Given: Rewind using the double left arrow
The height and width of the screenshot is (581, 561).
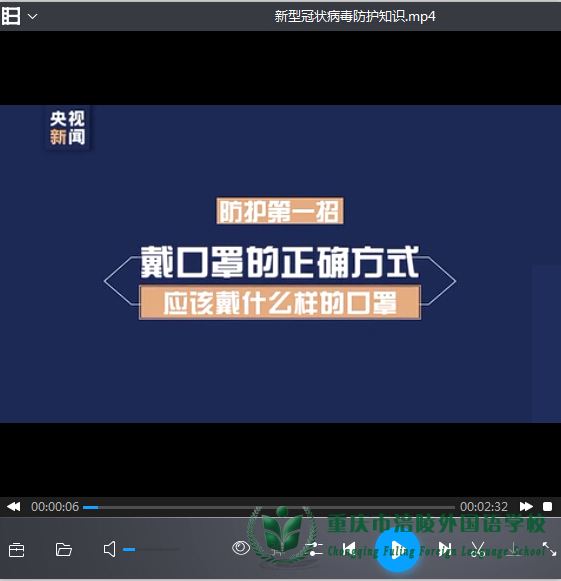Looking at the screenshot, I should [14, 507].
